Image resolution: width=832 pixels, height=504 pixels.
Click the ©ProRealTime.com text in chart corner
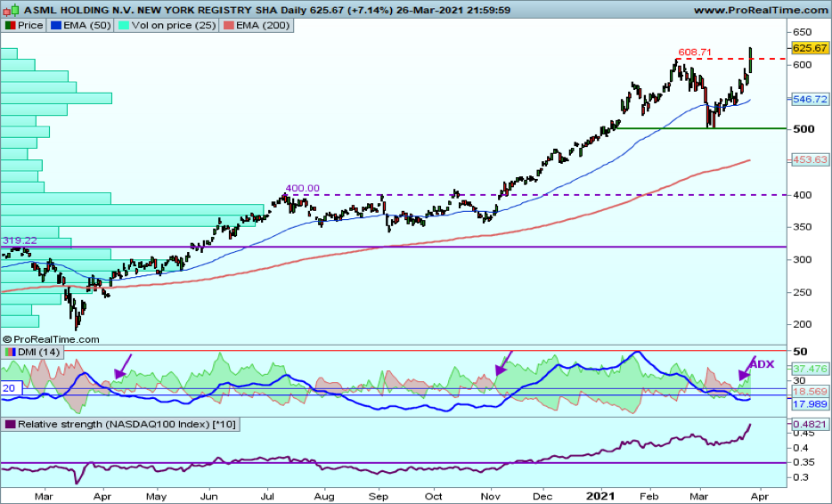click(x=51, y=339)
